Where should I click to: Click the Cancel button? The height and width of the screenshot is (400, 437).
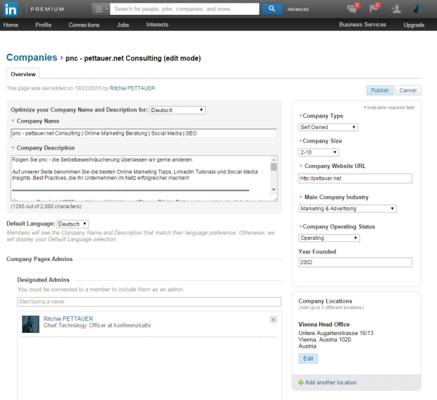(408, 90)
